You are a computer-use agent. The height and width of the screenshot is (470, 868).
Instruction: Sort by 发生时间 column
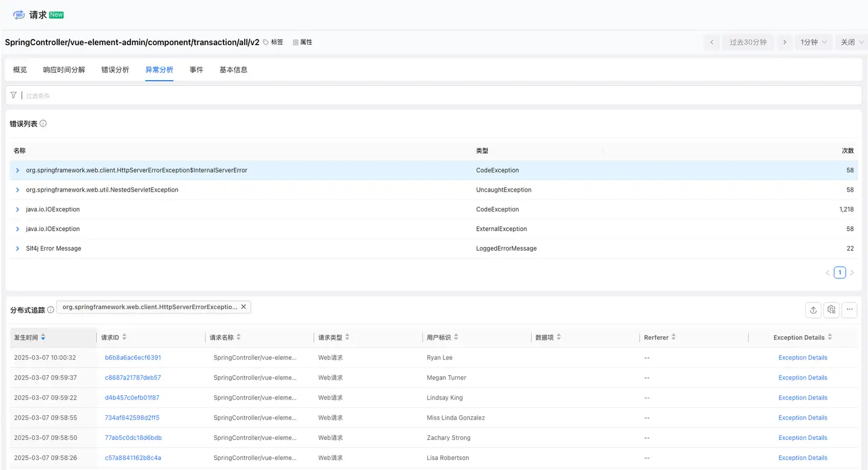pos(43,337)
